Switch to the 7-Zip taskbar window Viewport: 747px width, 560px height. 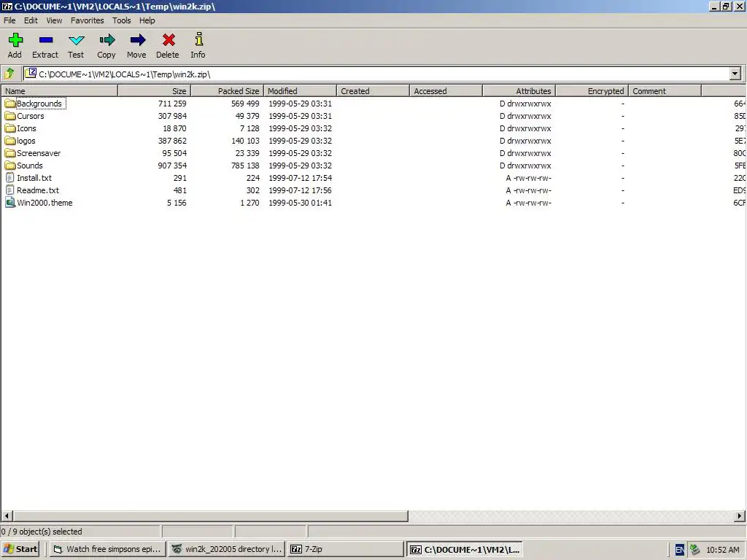tap(345, 549)
